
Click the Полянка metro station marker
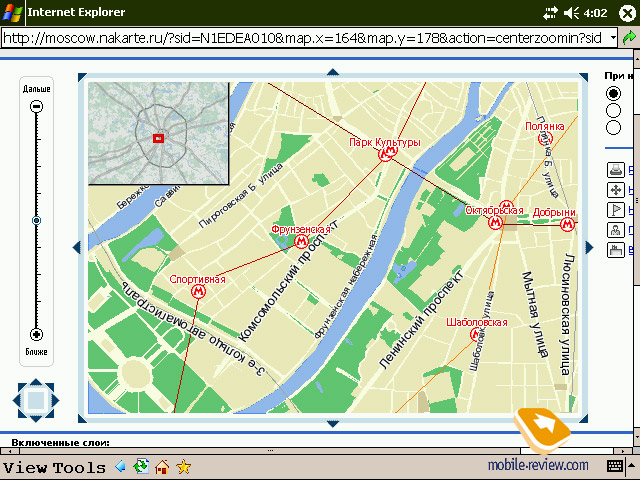pos(544,139)
